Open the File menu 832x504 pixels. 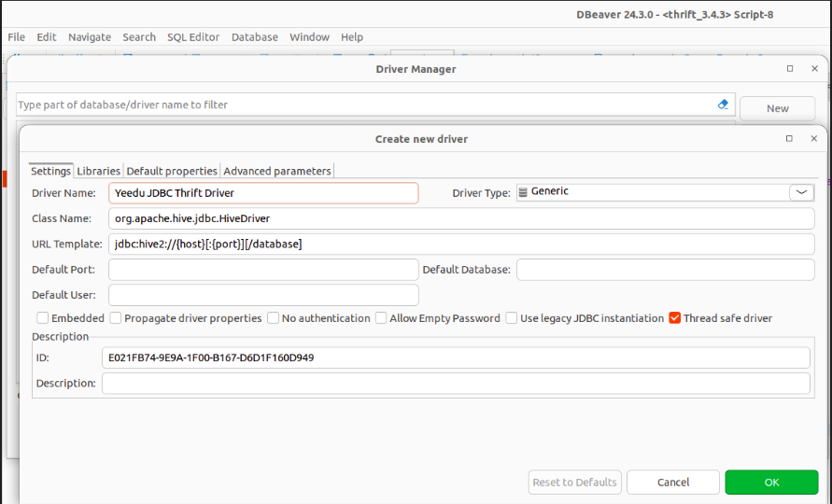(x=16, y=37)
